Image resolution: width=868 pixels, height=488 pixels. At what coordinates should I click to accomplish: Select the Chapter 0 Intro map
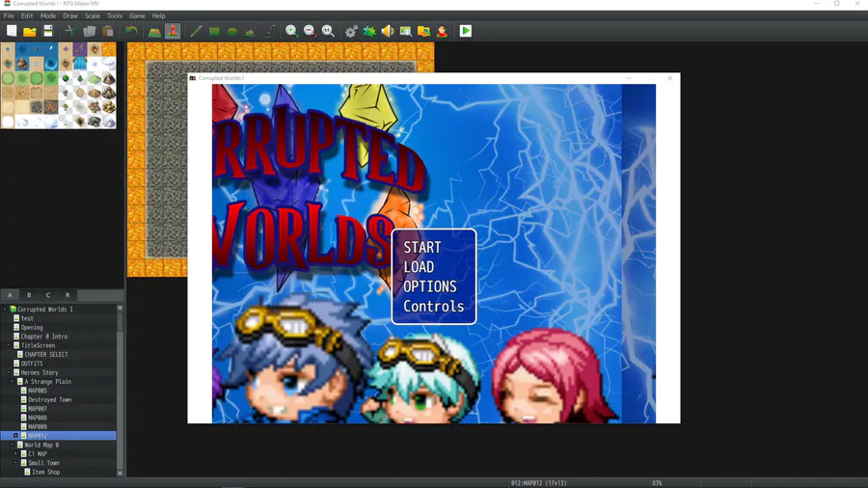43,337
